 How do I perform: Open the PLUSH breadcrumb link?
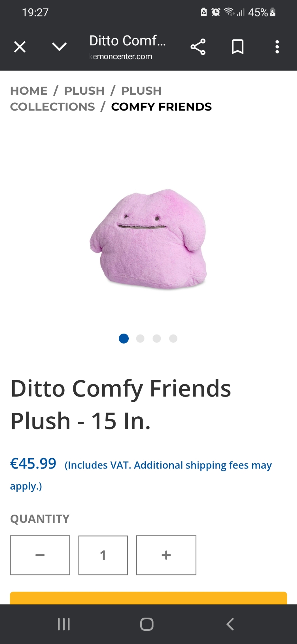pyautogui.click(x=84, y=91)
